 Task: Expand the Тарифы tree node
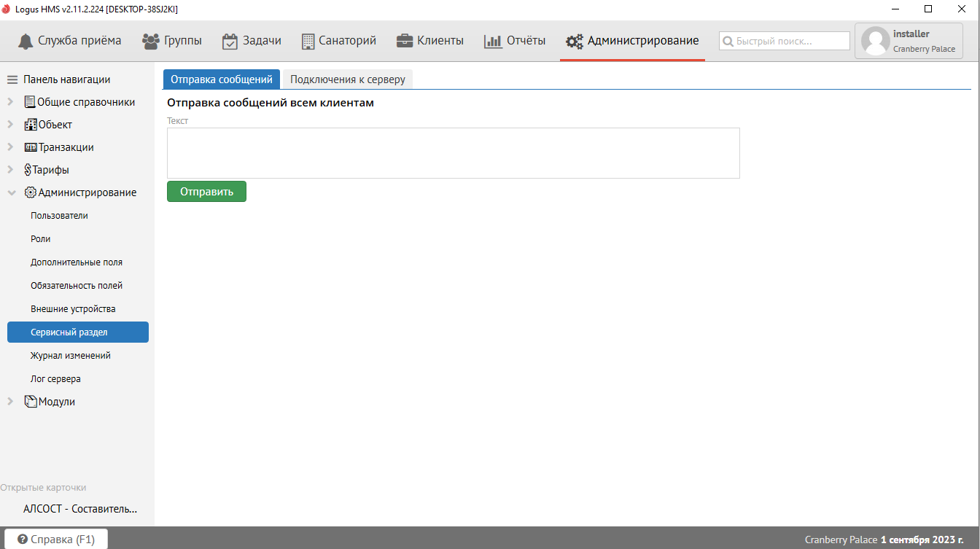pos(11,170)
